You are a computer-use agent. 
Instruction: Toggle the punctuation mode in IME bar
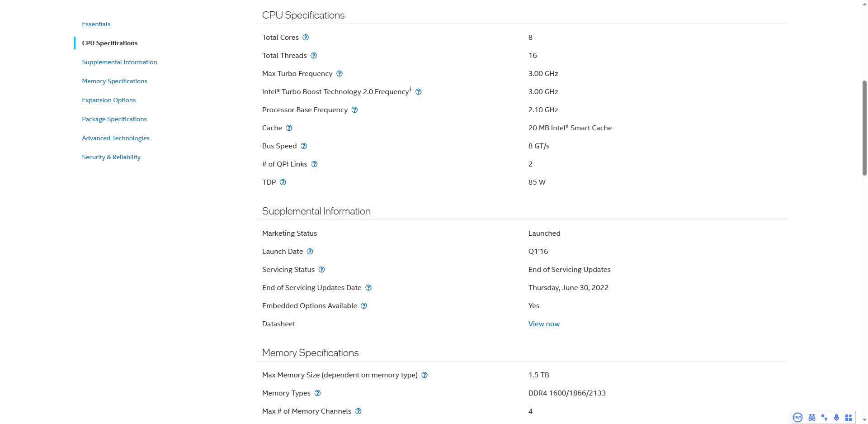824,418
